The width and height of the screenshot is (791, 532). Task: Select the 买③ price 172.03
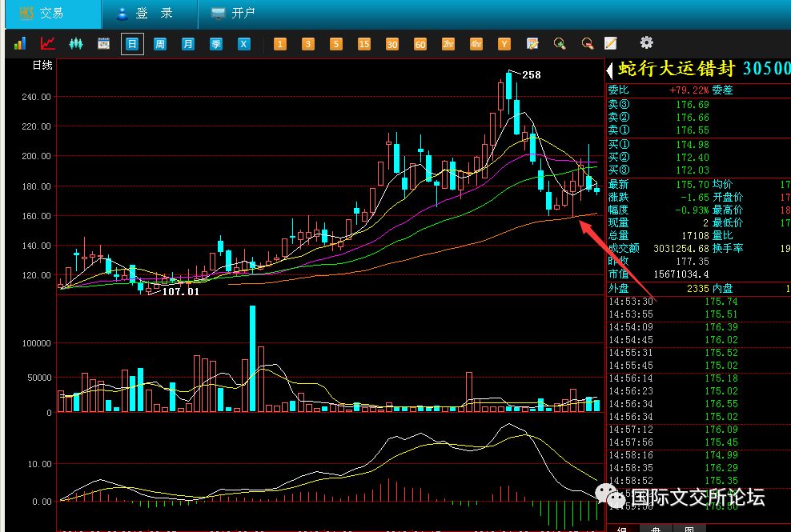pos(692,170)
